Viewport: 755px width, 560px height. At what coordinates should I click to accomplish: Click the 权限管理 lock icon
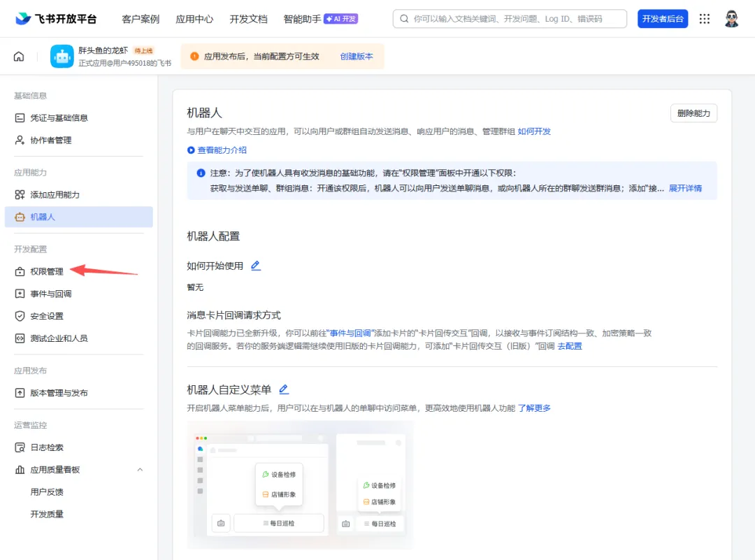(20, 271)
